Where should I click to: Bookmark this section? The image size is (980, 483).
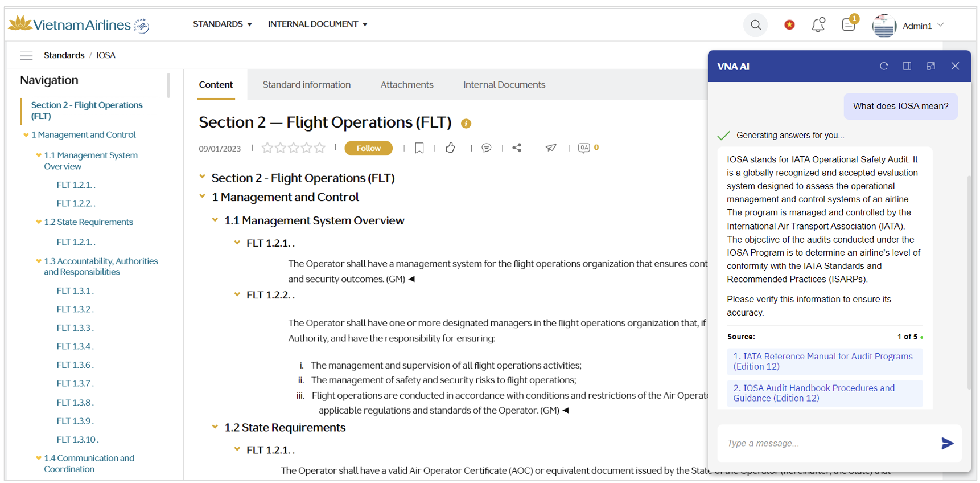[419, 148]
